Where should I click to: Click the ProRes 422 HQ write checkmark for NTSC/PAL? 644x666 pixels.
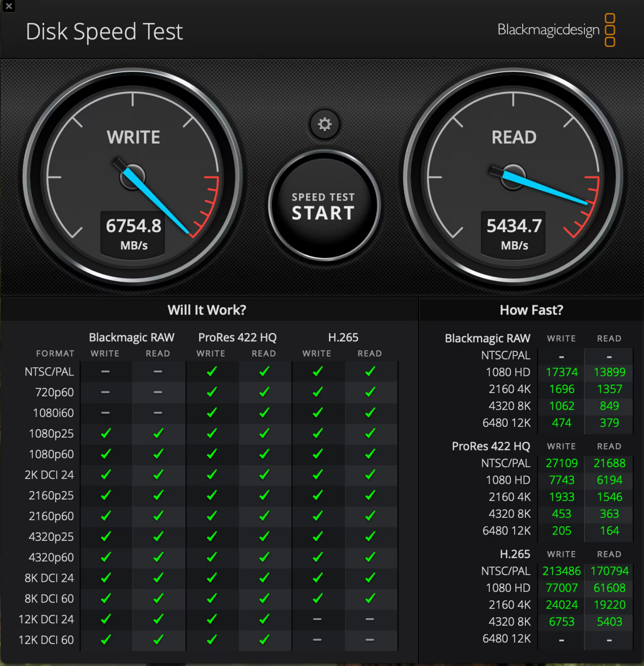(x=212, y=371)
